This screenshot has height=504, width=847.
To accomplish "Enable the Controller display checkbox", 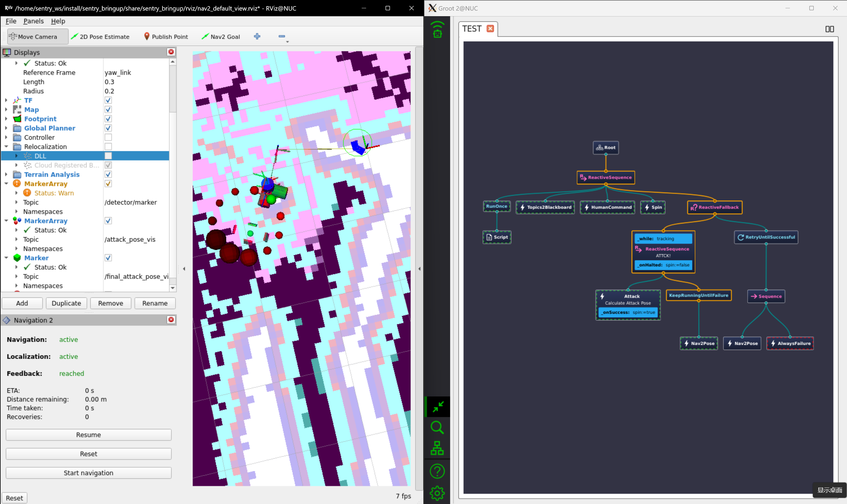I will point(108,137).
